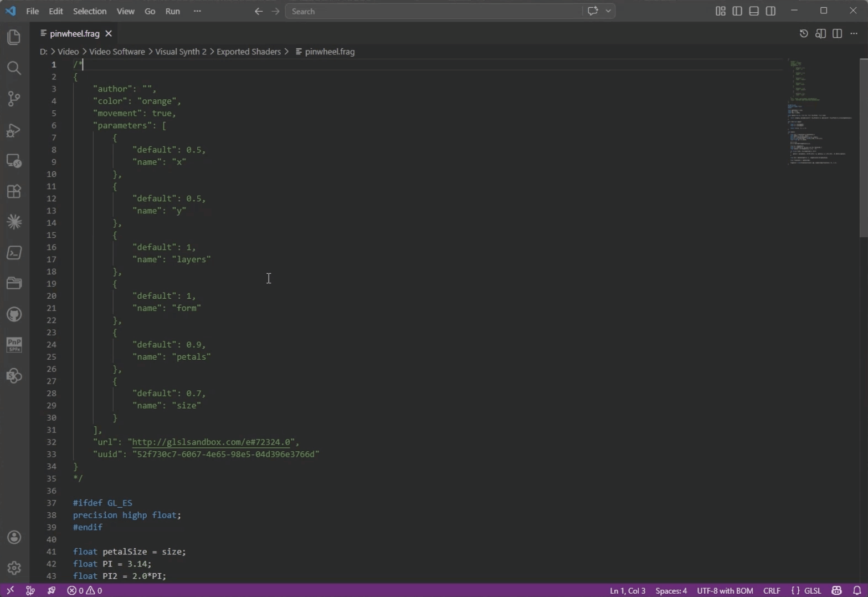
Task: Expand additional menus ellipsis in menu bar
Action: click(x=197, y=11)
